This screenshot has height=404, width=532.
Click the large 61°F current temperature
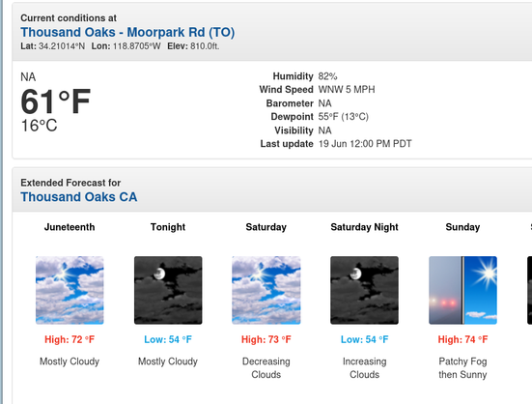pos(56,101)
